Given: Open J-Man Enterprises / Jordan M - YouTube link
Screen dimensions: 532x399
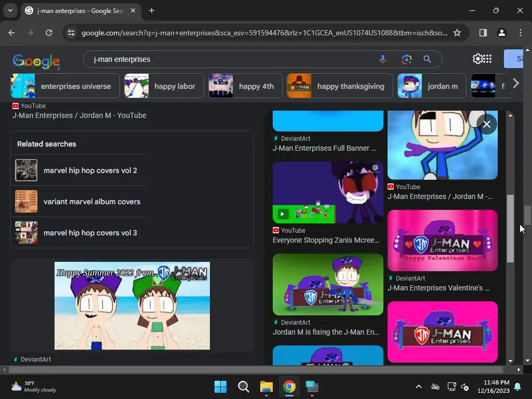Looking at the screenshot, I should tap(79, 115).
